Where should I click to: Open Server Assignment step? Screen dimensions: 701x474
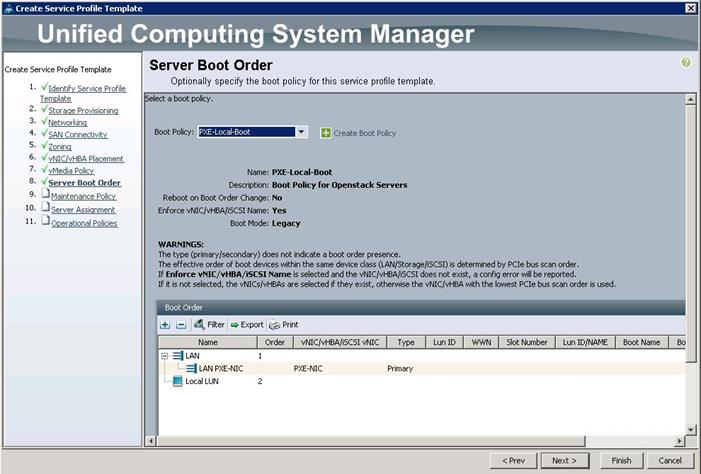point(83,210)
